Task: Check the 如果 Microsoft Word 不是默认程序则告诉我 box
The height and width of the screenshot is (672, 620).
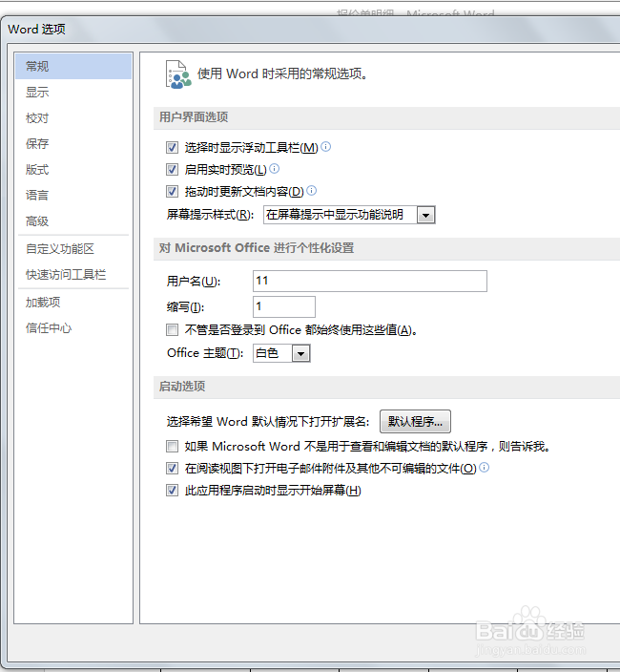Action: (172, 447)
